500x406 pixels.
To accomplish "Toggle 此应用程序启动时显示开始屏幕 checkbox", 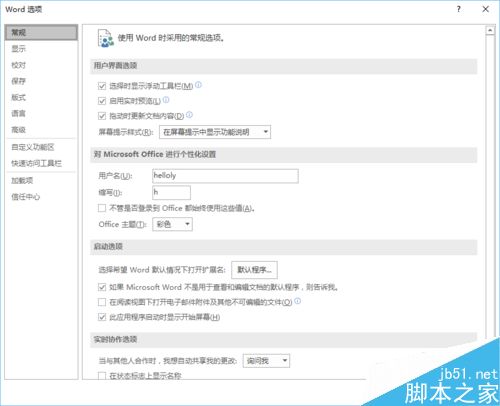I will 102,317.
